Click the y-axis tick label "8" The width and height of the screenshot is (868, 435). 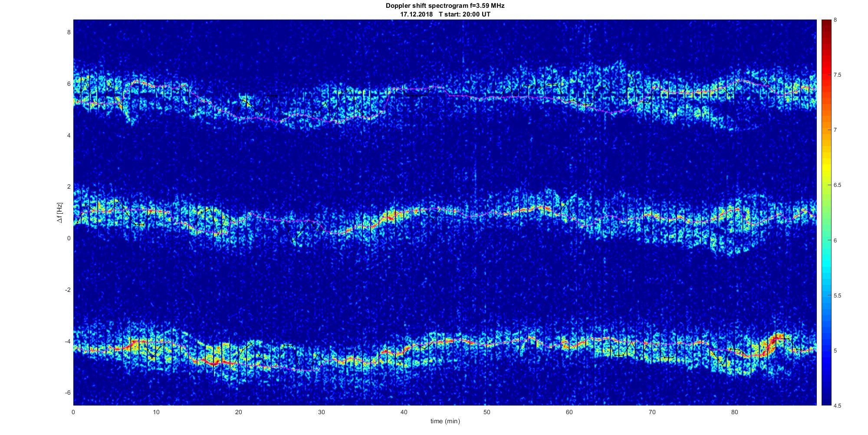click(68, 32)
